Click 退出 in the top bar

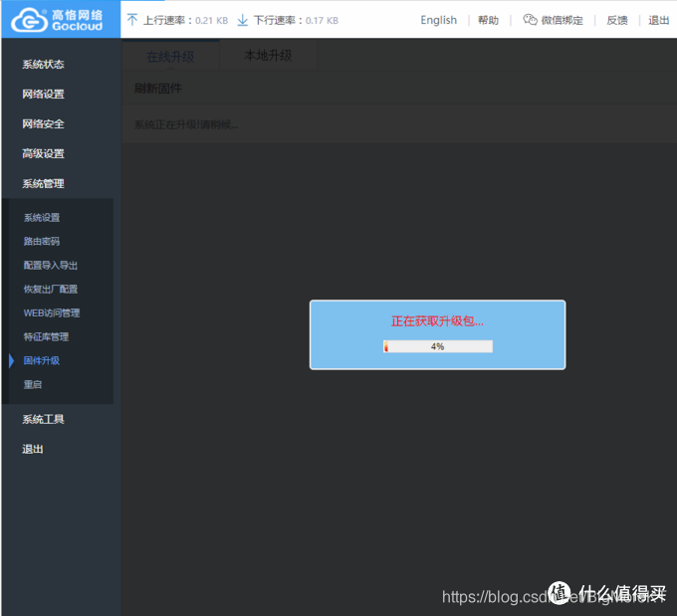[x=658, y=20]
